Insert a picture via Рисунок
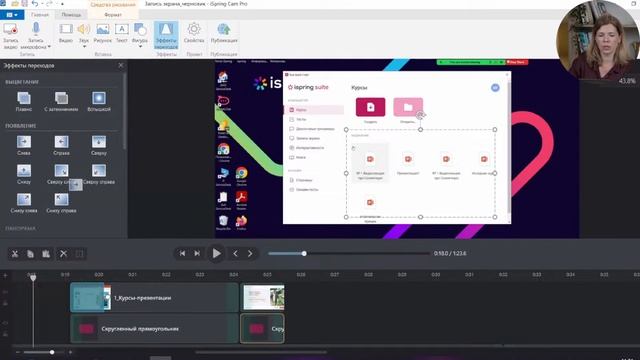The width and height of the screenshot is (640, 360). tap(102, 33)
